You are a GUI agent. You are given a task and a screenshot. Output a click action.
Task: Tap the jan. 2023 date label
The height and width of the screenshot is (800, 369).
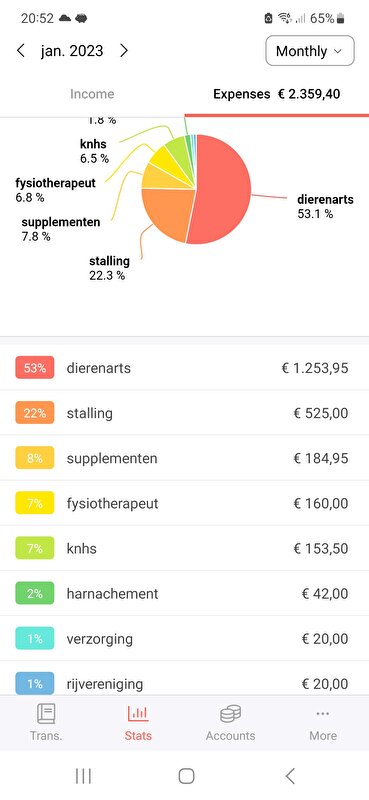click(72, 51)
